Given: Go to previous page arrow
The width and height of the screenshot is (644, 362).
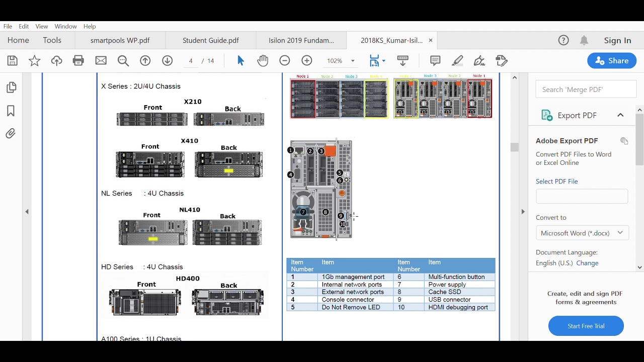Looking at the screenshot, I should coord(145,61).
